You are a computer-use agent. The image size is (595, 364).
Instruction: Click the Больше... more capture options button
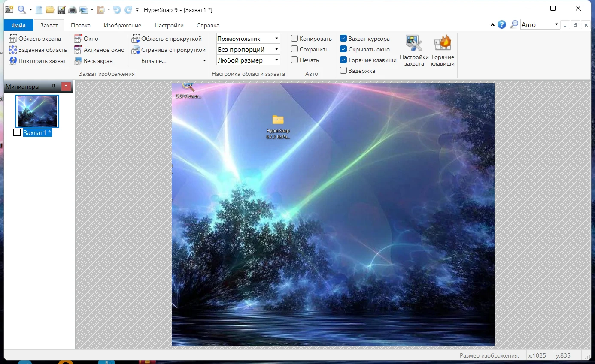tap(153, 61)
